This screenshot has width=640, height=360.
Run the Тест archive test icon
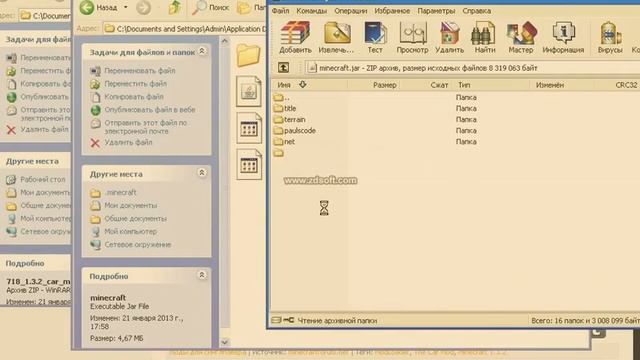(375, 38)
